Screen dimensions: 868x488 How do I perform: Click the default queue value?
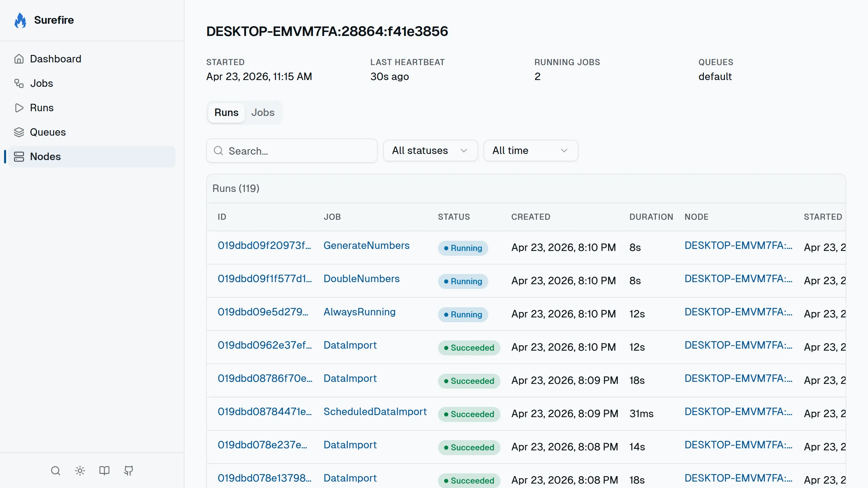click(715, 77)
